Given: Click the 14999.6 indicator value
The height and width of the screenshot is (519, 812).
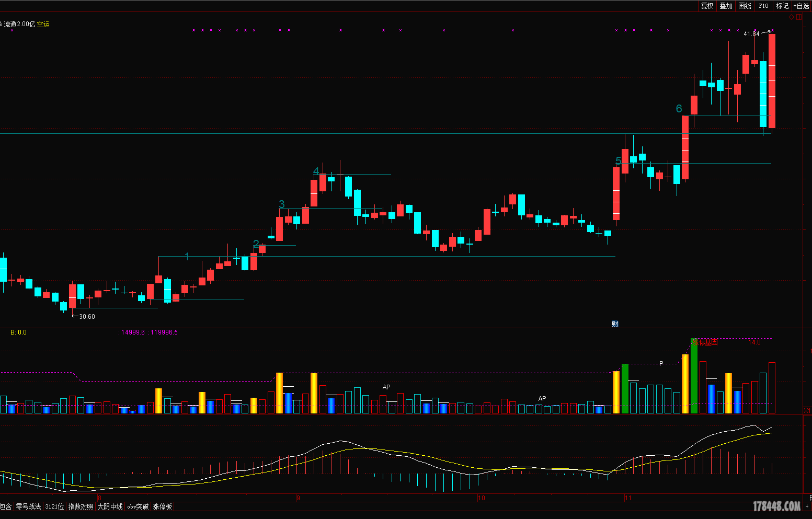Looking at the screenshot, I should [x=133, y=332].
